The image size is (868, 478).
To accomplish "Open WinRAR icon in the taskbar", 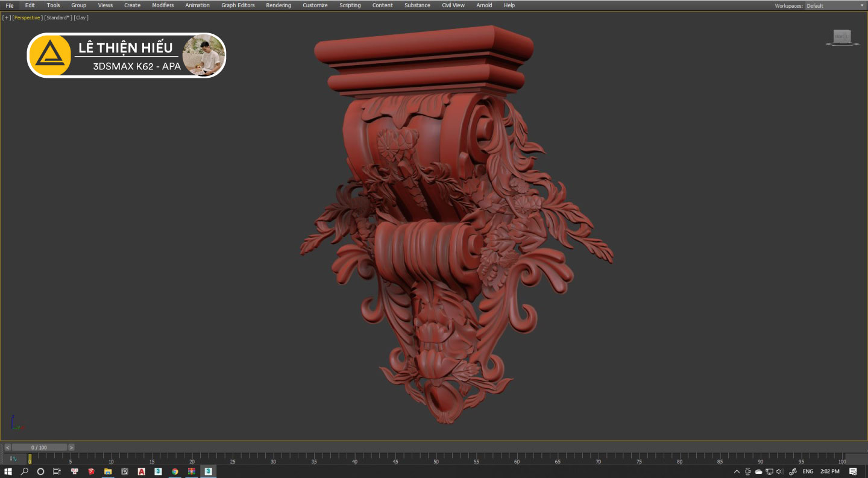I will coord(191,471).
